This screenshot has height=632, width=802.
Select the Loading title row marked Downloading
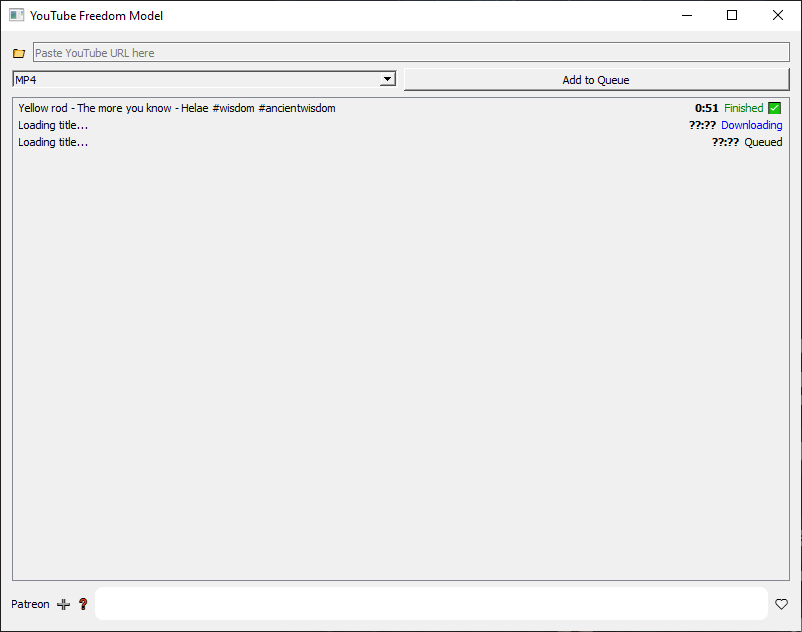point(400,125)
